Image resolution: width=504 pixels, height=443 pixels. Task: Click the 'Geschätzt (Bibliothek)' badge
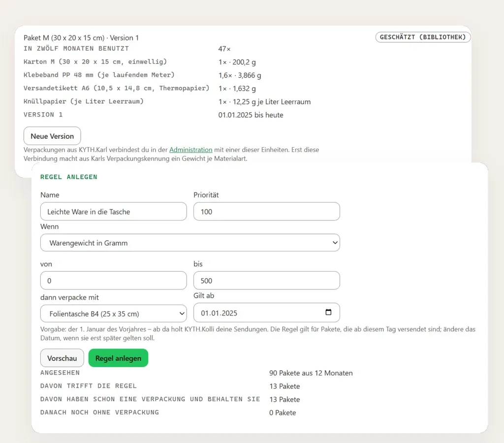click(x=423, y=37)
